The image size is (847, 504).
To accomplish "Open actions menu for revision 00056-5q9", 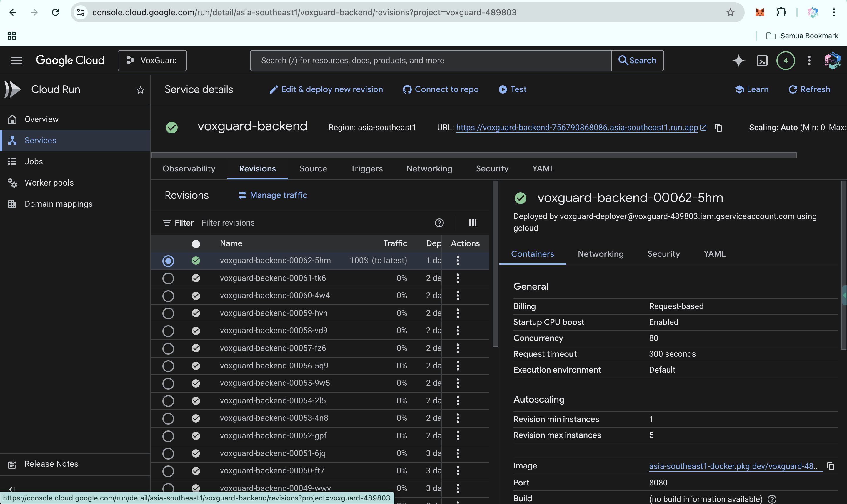I will [x=457, y=366].
